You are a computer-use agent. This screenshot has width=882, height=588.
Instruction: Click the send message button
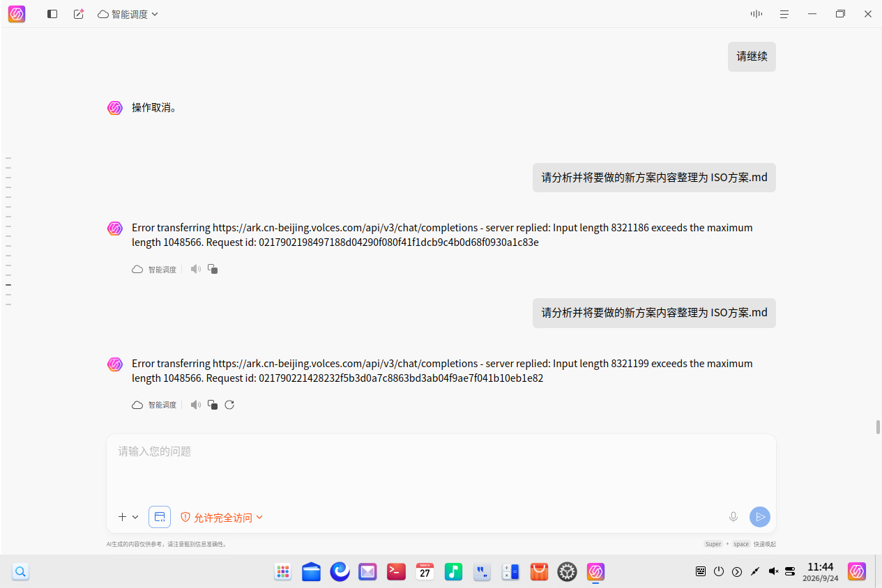click(x=760, y=517)
